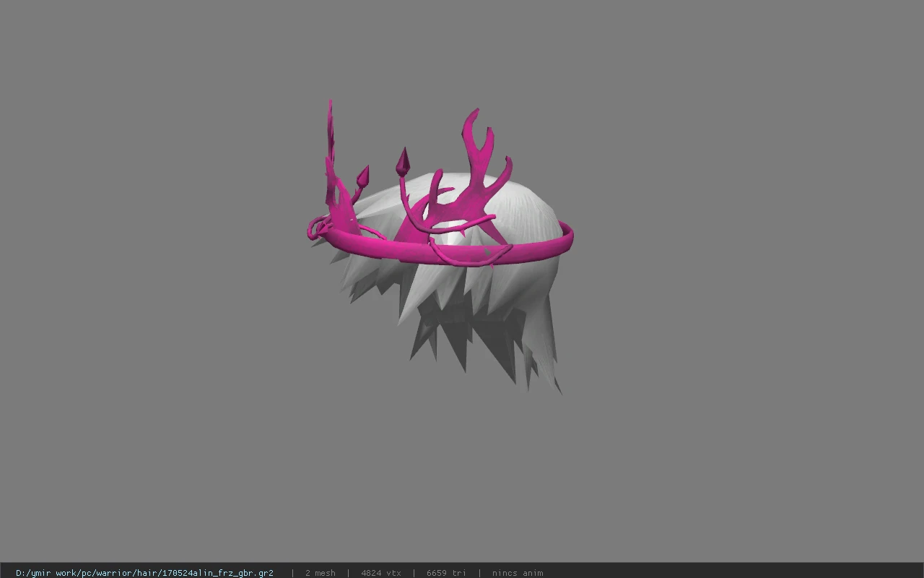
Task: Click the "6659 tri" triangle count
Action: click(446, 573)
